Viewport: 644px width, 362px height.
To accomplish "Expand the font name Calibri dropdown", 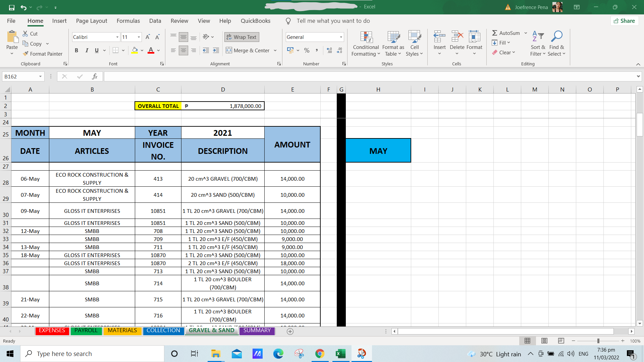I will click(x=117, y=37).
